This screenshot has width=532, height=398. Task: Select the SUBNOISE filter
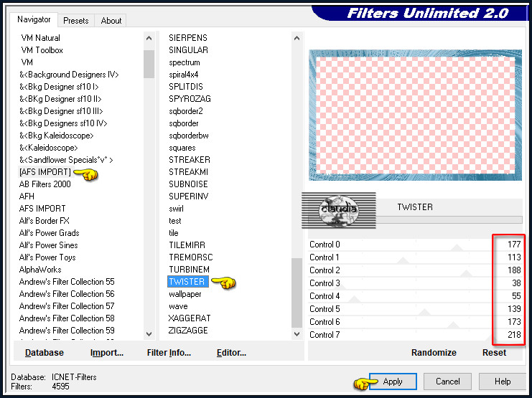click(x=188, y=184)
